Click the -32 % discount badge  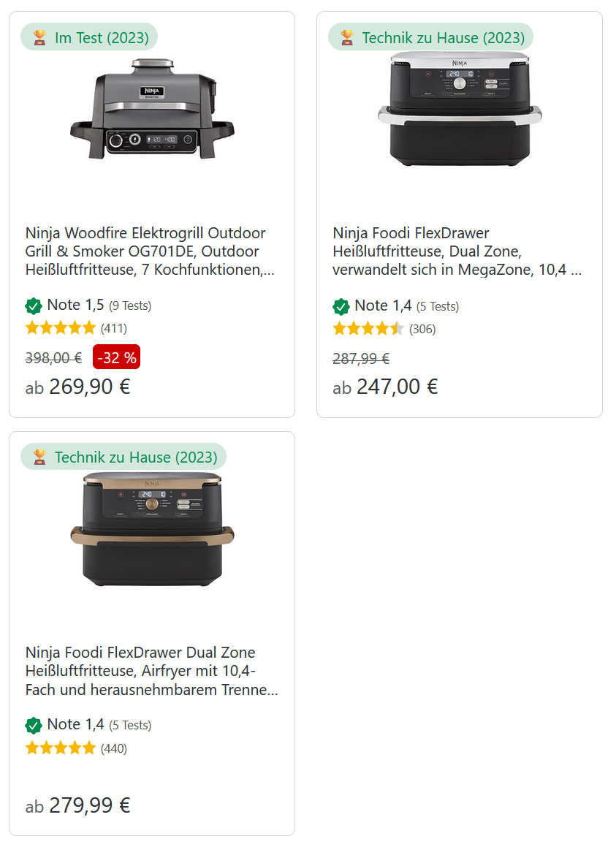click(116, 358)
